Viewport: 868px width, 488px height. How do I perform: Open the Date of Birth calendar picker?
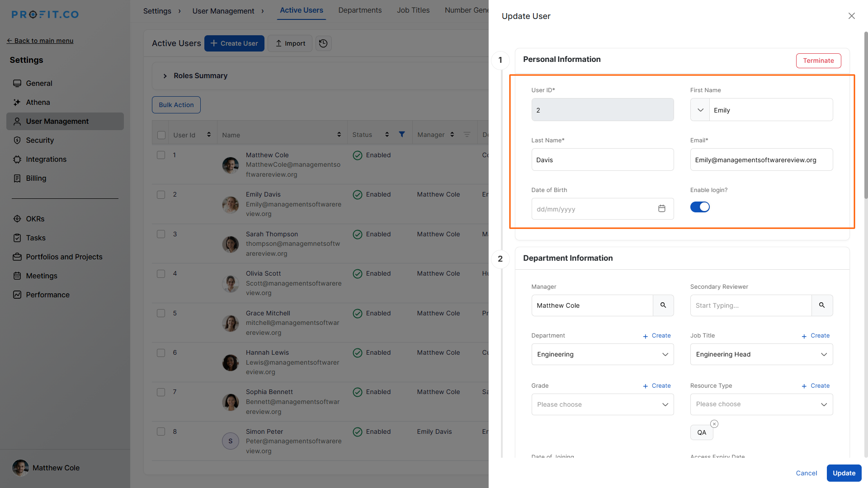coord(661,209)
